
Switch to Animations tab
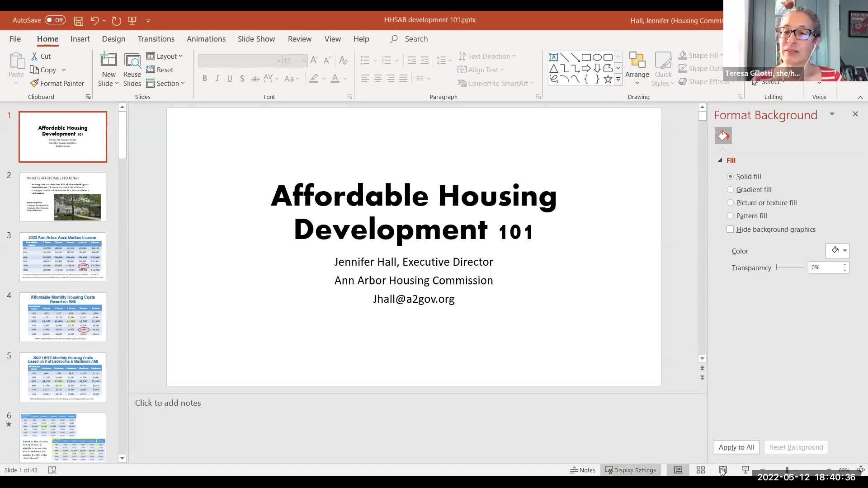point(206,39)
